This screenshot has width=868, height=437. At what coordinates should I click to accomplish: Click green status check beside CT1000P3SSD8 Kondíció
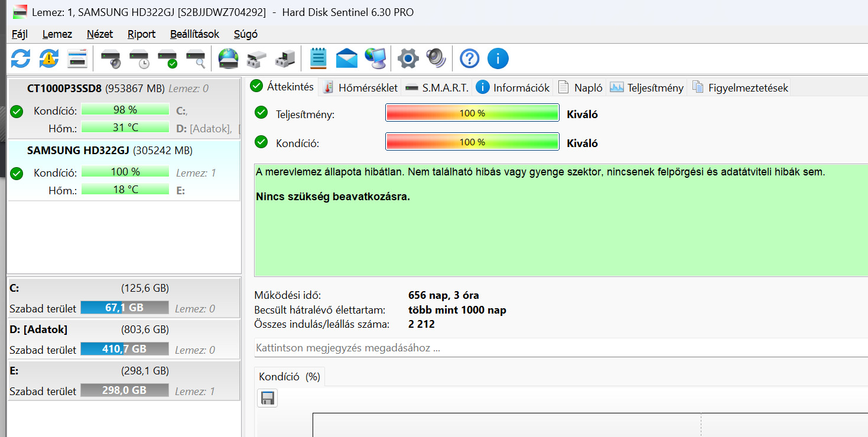[17, 111]
